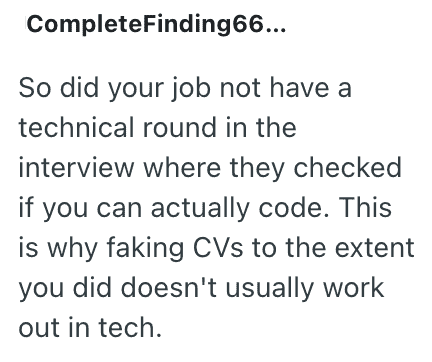Click the word 'faking' in comment
This screenshot has width=432, height=362.
coord(145,249)
